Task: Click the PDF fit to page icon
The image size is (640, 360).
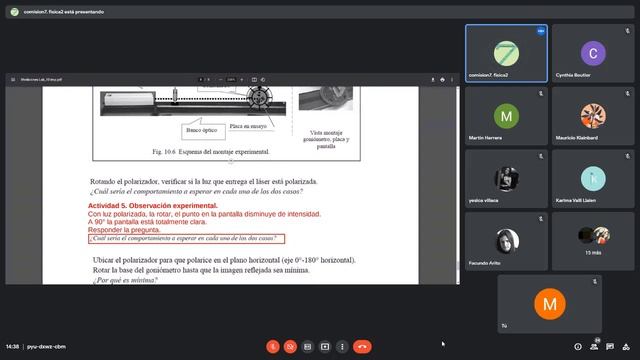Action: point(254,80)
